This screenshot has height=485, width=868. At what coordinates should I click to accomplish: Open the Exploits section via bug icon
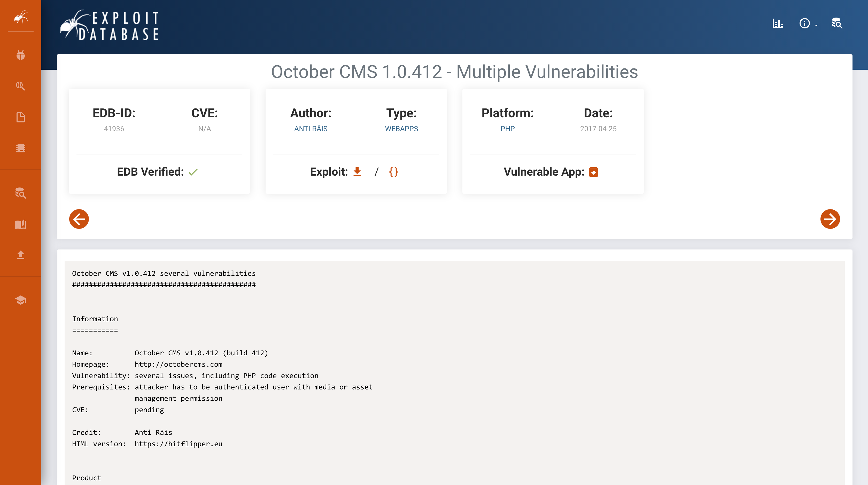[x=21, y=55]
